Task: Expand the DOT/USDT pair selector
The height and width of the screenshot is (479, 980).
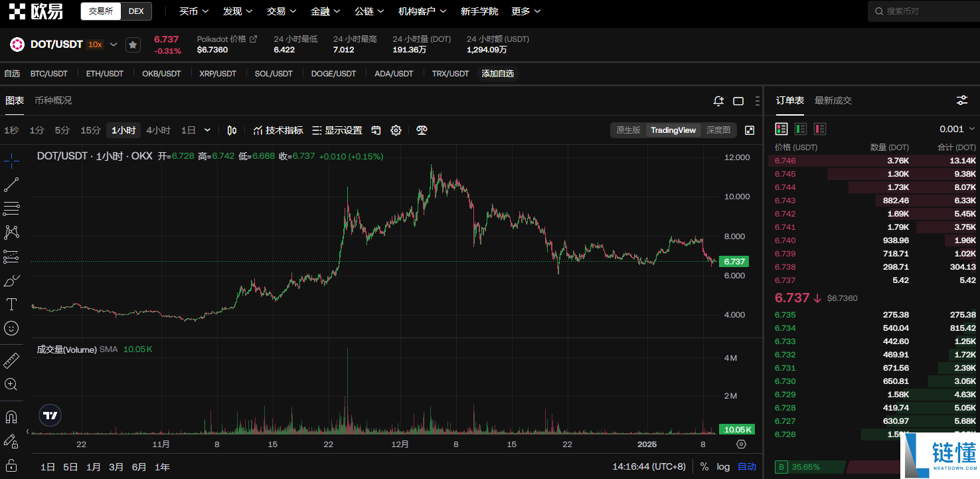Action: [x=114, y=45]
